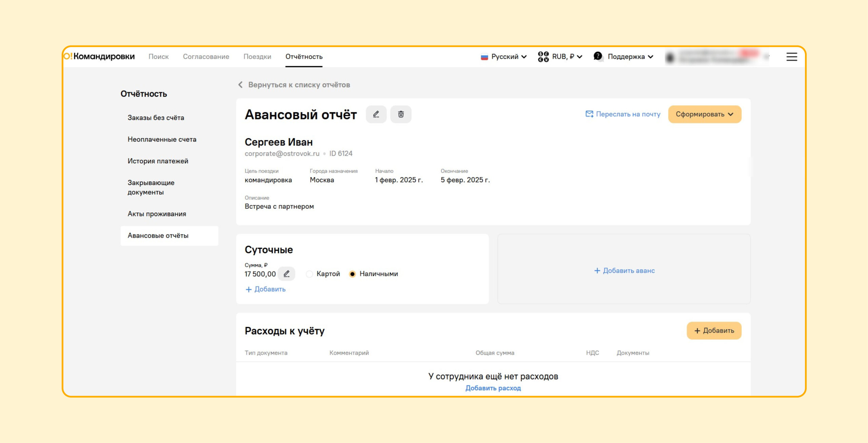Edit the 17 500,00 daily allowance amount
Image resolution: width=868 pixels, height=443 pixels.
click(x=287, y=274)
